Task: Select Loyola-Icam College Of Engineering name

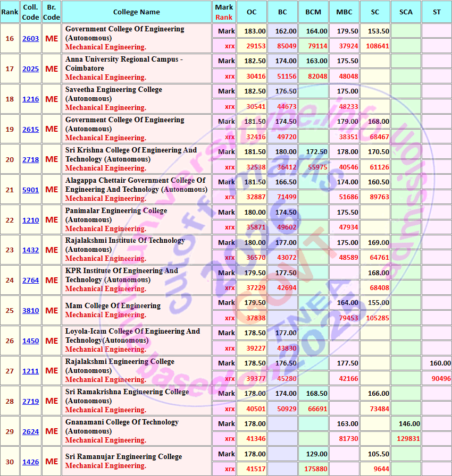Action: pos(133,335)
